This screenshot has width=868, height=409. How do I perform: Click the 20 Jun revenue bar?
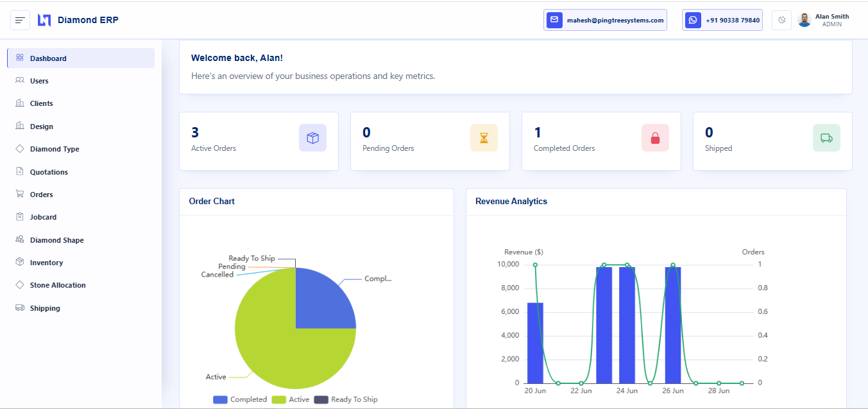point(535,343)
